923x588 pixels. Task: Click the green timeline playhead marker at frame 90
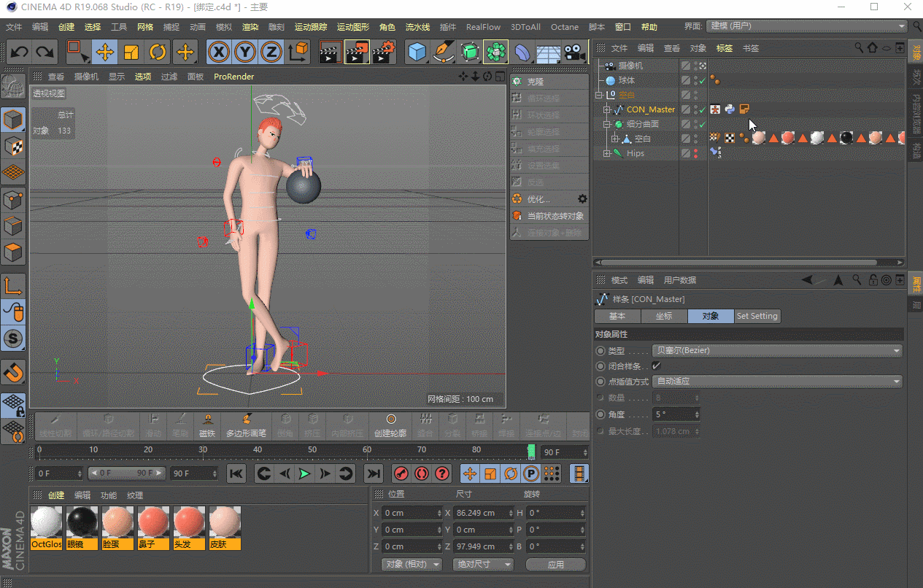coord(532,451)
